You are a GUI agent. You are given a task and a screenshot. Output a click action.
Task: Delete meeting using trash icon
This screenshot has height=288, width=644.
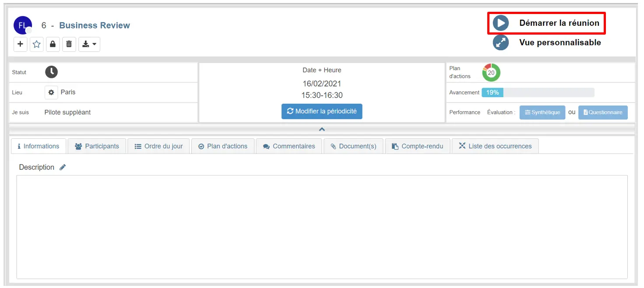(x=69, y=44)
